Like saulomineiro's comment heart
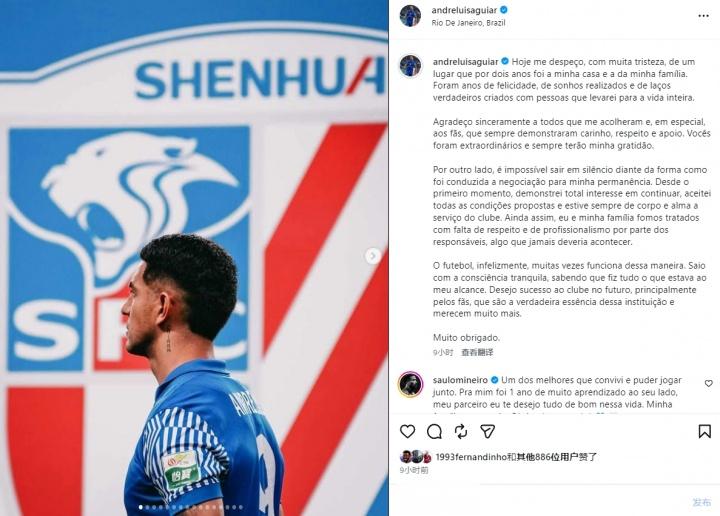Image resolution: width=720 pixels, height=516 pixels. [709, 383]
